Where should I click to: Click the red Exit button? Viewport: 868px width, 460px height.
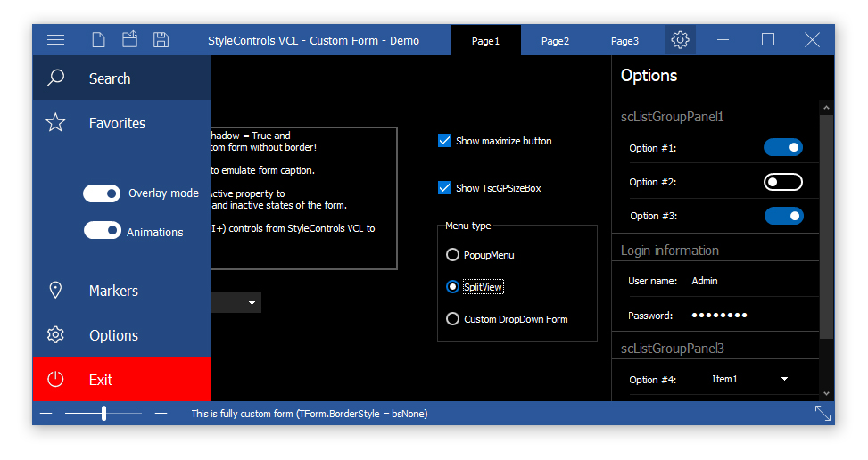[x=122, y=379]
